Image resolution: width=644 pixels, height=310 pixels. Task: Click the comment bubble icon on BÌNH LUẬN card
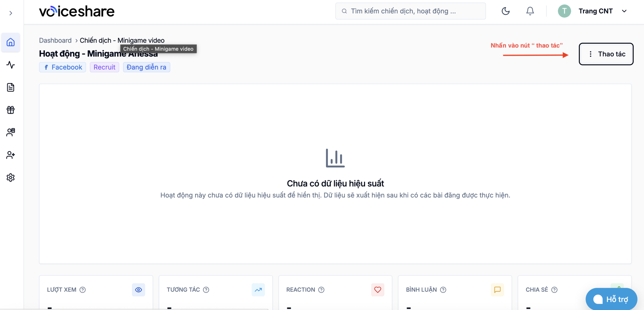pos(497,290)
